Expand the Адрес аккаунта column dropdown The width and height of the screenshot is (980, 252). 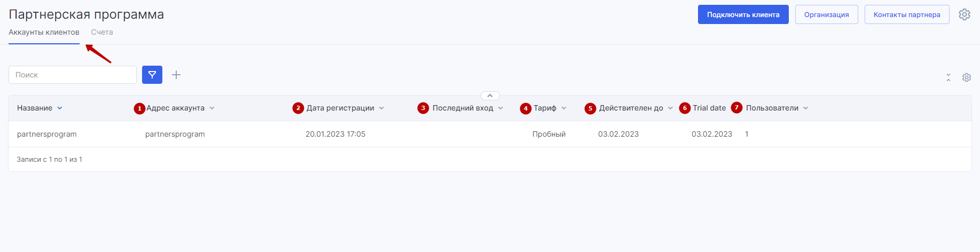click(x=212, y=108)
